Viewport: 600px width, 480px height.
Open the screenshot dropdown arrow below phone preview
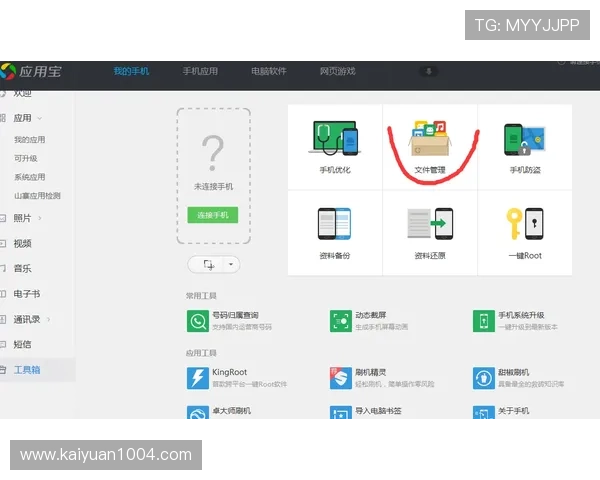(233, 264)
